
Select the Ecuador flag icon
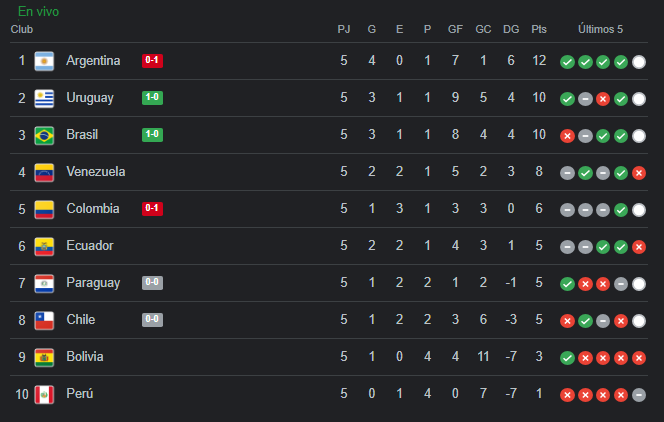pyautogui.click(x=44, y=246)
